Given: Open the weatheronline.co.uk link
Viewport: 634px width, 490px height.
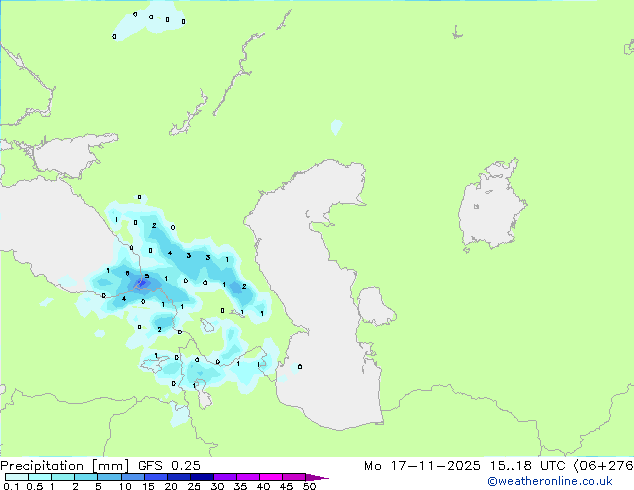Looking at the screenshot, I should [550, 481].
